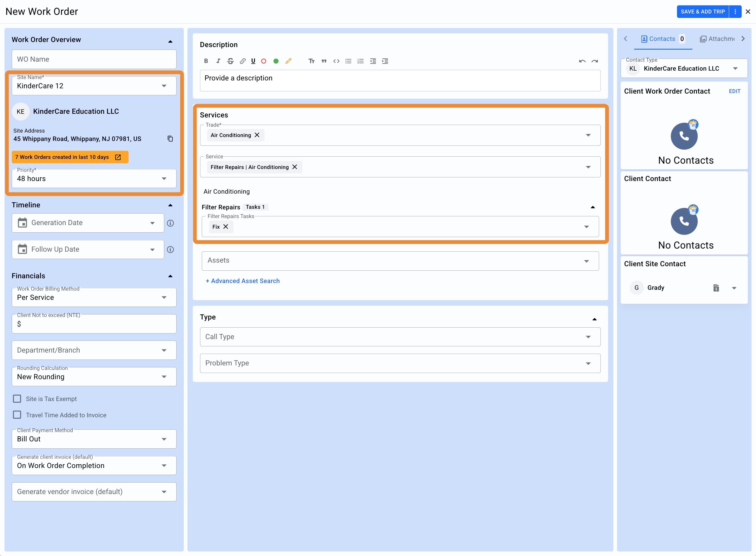Toggle bold formatting in the description toolbar
The image size is (756, 556).
(x=206, y=61)
